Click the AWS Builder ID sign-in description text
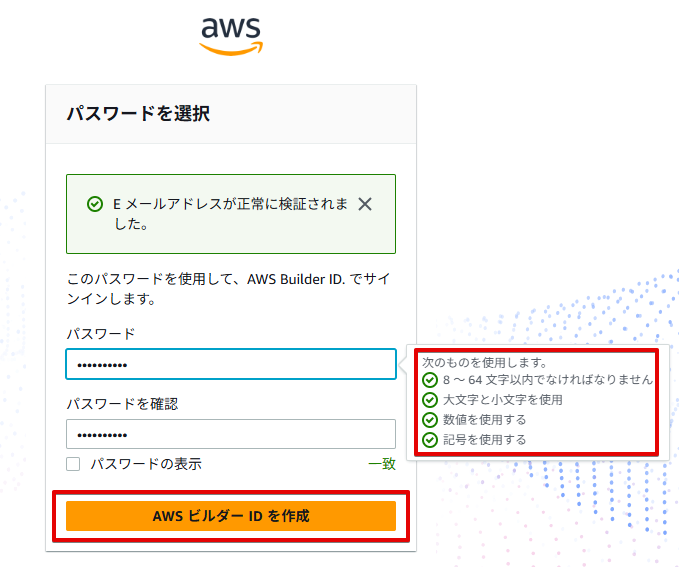 (228, 289)
